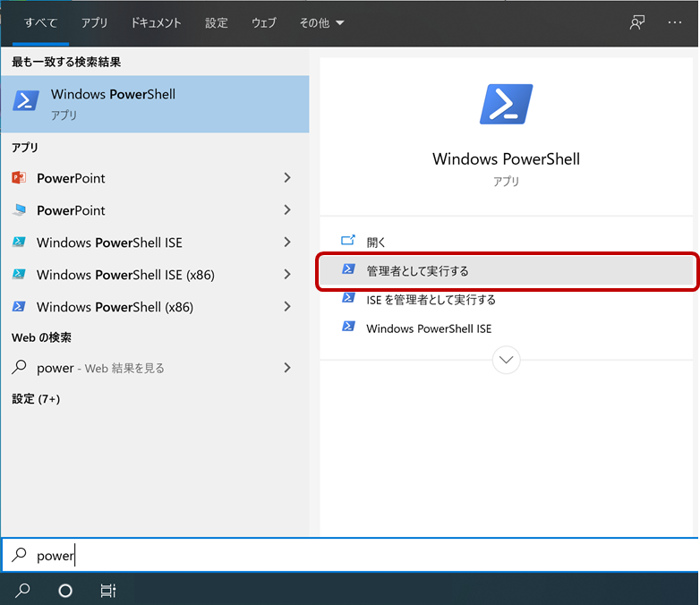This screenshot has width=700, height=605.
Task: Click Windows PowerShell title in details pane
Action: (506, 159)
